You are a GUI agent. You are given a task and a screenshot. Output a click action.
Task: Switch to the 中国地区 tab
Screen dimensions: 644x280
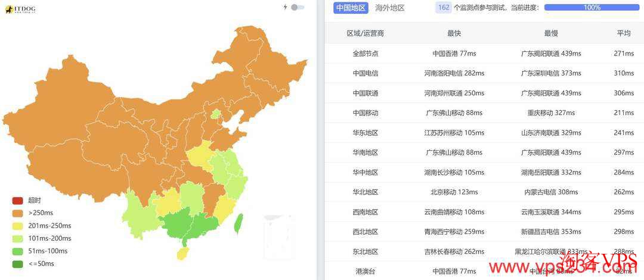(351, 8)
